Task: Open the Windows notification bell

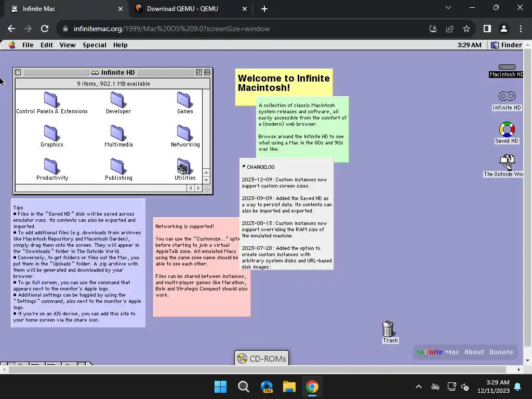Action: coord(518,387)
